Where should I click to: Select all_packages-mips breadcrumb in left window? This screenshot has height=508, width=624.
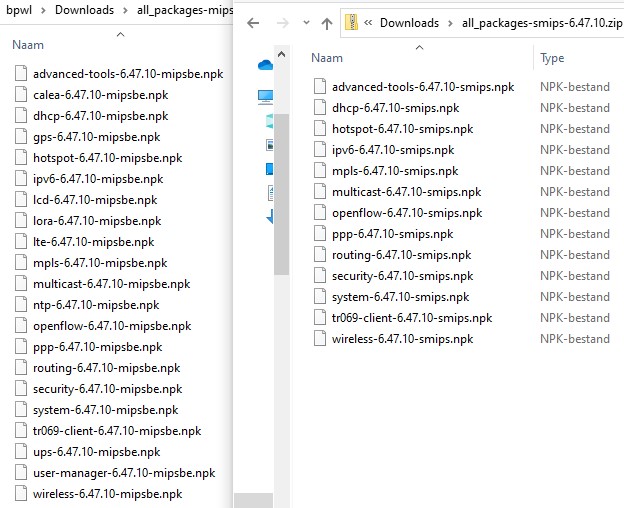tap(185, 10)
